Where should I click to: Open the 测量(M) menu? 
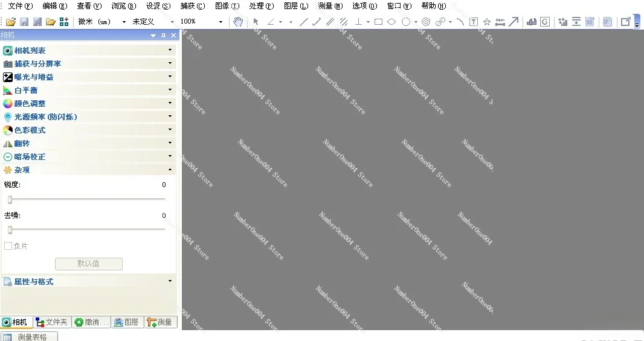tap(330, 6)
